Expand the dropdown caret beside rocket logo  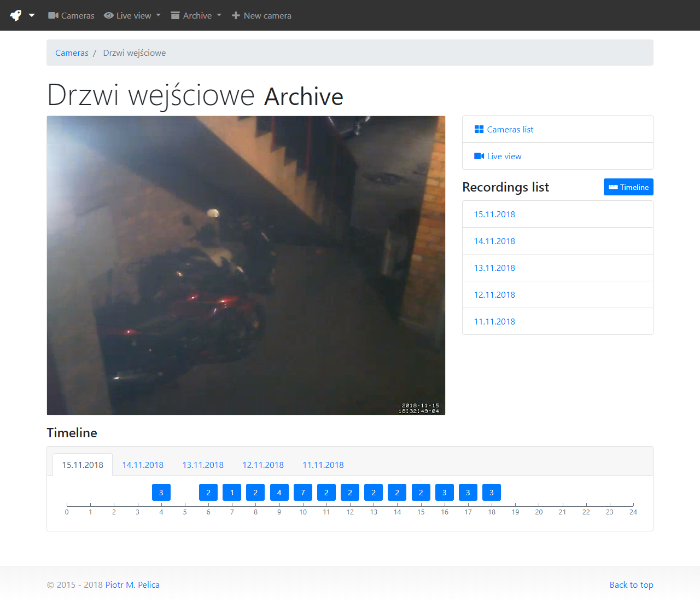[32, 15]
